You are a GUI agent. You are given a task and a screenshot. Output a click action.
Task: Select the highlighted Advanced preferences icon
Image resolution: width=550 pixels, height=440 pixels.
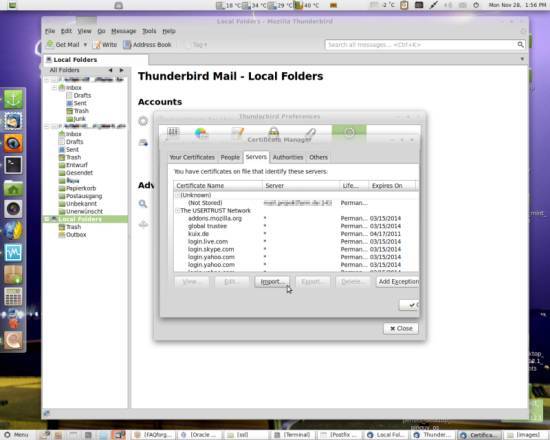(x=349, y=133)
